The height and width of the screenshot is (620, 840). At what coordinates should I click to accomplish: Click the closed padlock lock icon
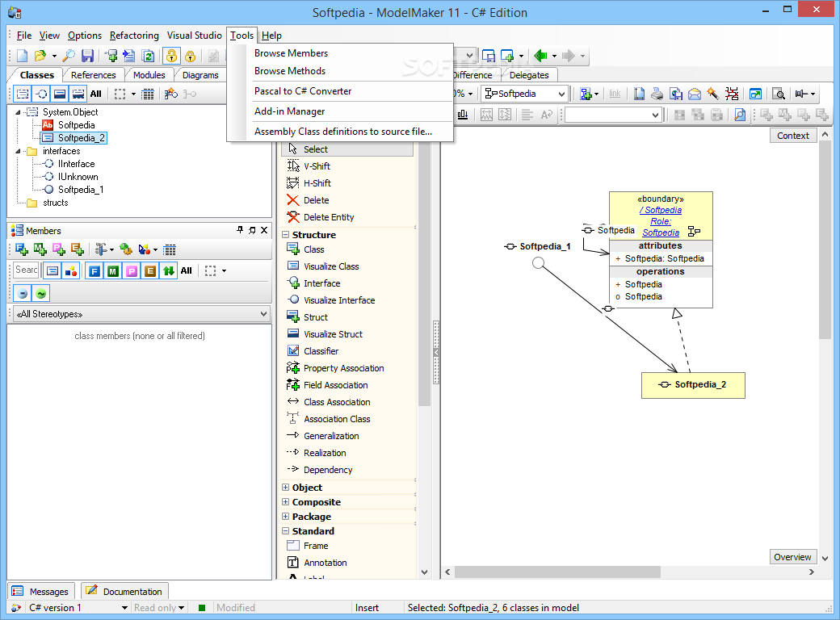click(190, 56)
